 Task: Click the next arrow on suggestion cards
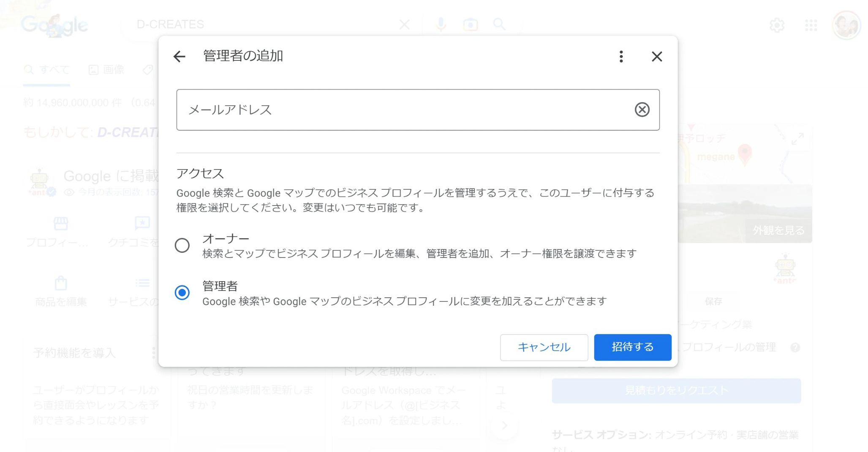pos(504,425)
